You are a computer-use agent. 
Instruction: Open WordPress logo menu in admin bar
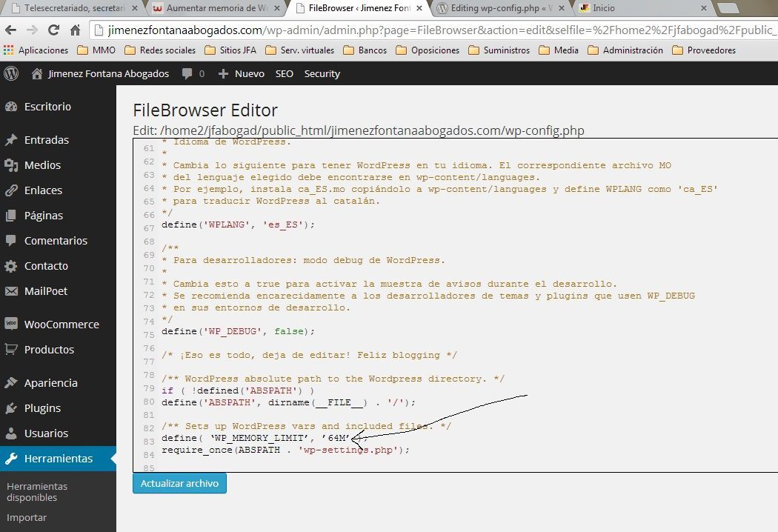pyautogui.click(x=11, y=73)
